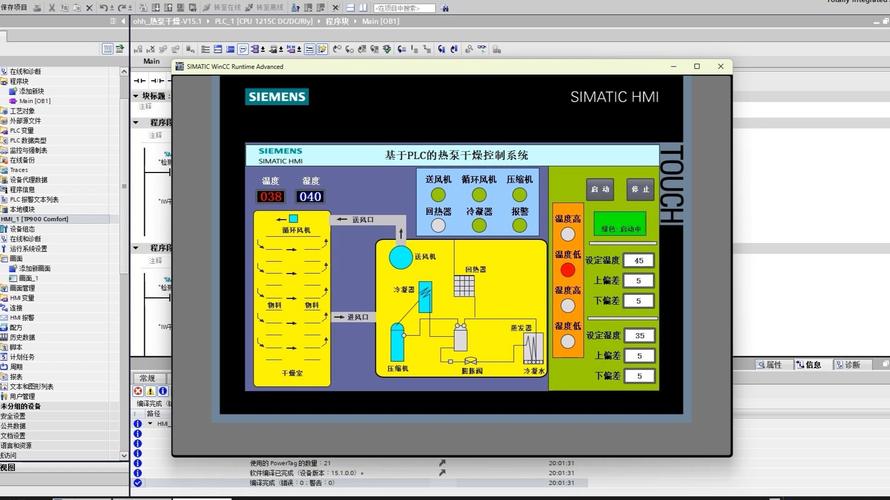Open PLC 数据类型 tree item

[28, 140]
